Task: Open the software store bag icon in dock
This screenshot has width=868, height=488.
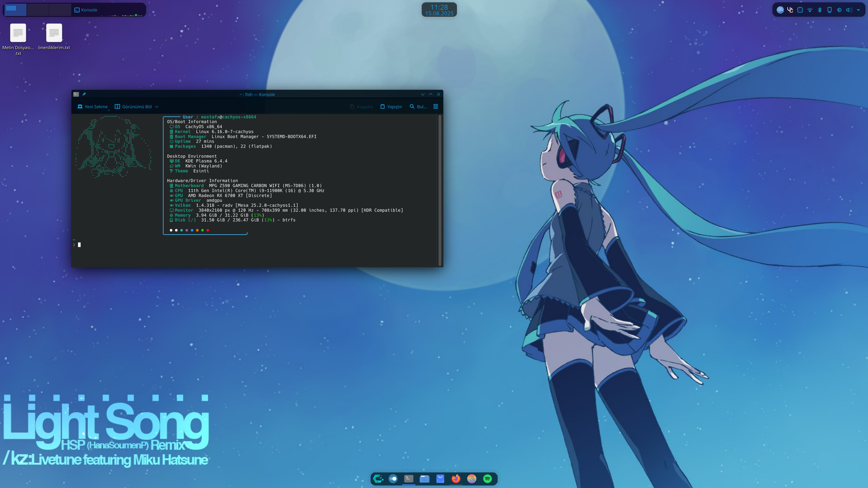Action: point(440,479)
